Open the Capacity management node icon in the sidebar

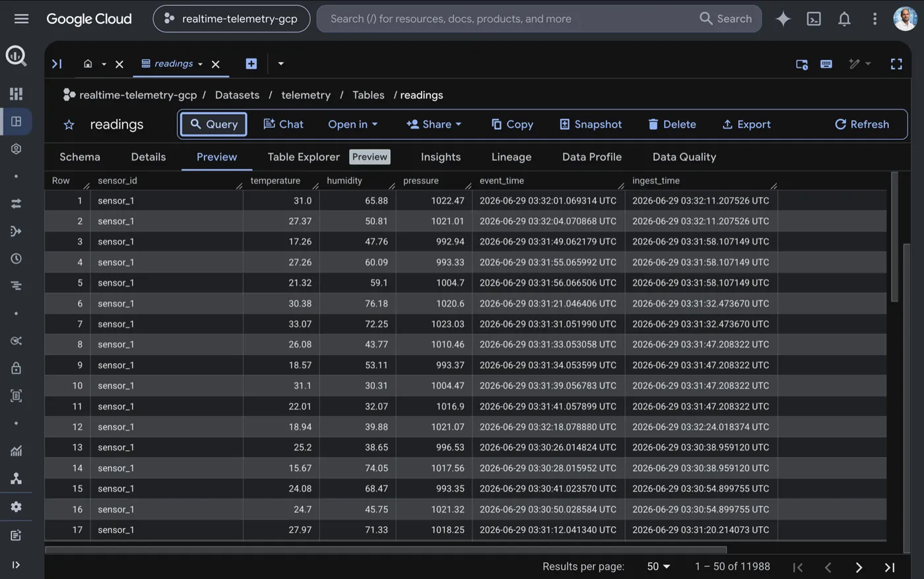(16, 478)
